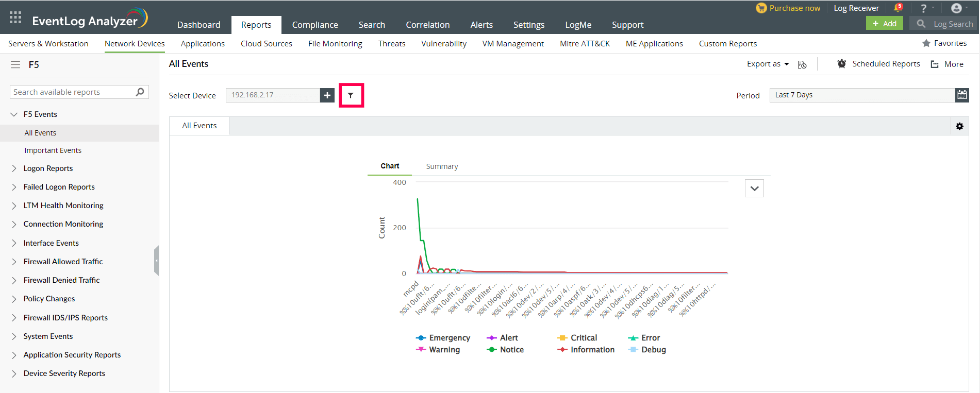980x393 pixels.
Task: Toggle the Information legend entry
Action: [586, 350]
